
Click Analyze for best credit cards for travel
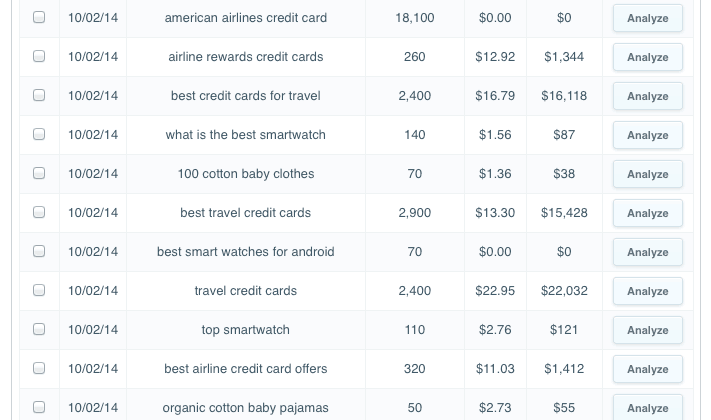pos(648,96)
